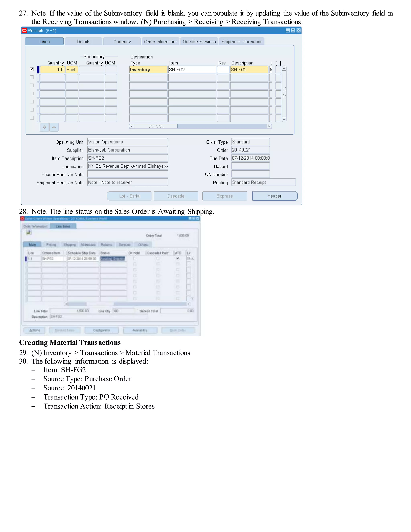Screen dimensions: 411x532
Task: Click the Order number field 20140021
Action: pyautogui.click(x=250, y=150)
